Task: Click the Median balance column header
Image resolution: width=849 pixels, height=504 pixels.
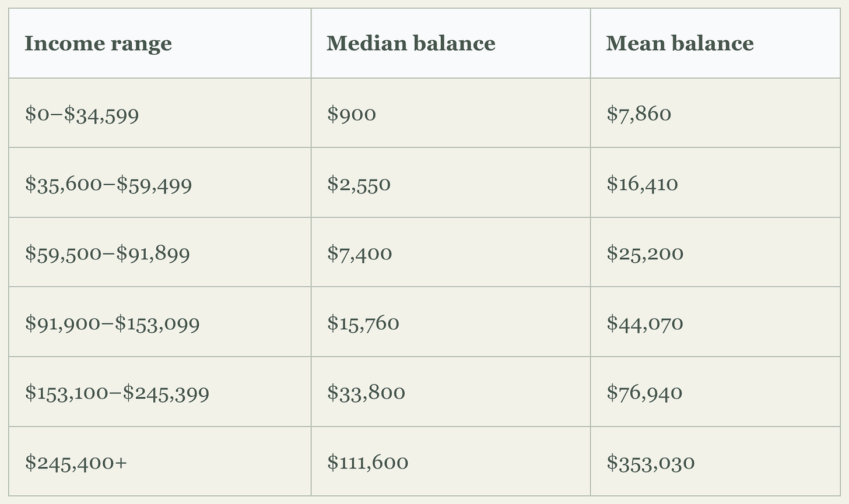Action: tap(411, 43)
